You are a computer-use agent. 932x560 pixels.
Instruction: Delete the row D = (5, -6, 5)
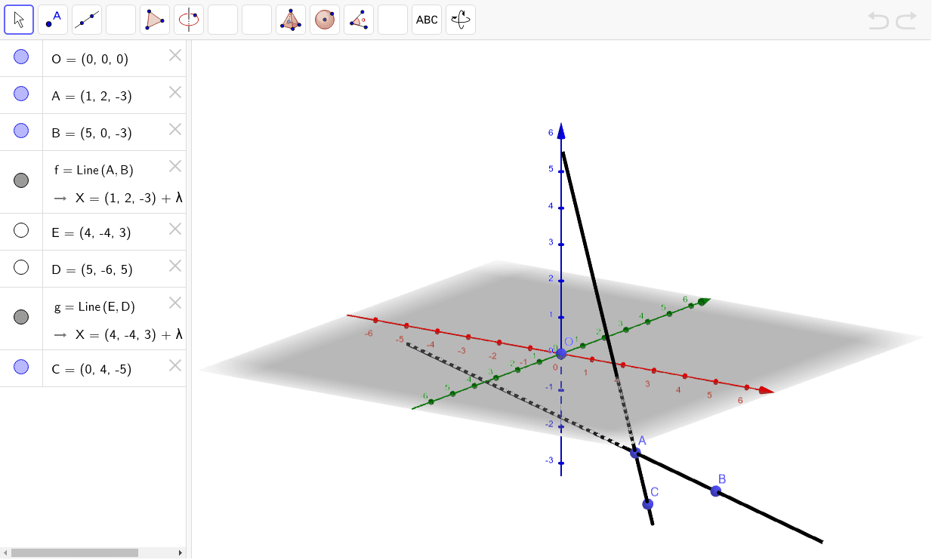coord(175,266)
